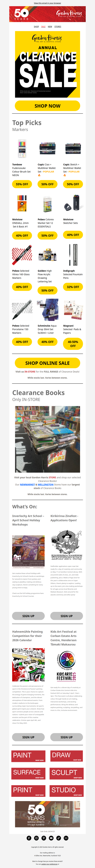The width and height of the screenshot is (95, 868).
Task: Open the NEW navigation link
Action: (x=50, y=27)
